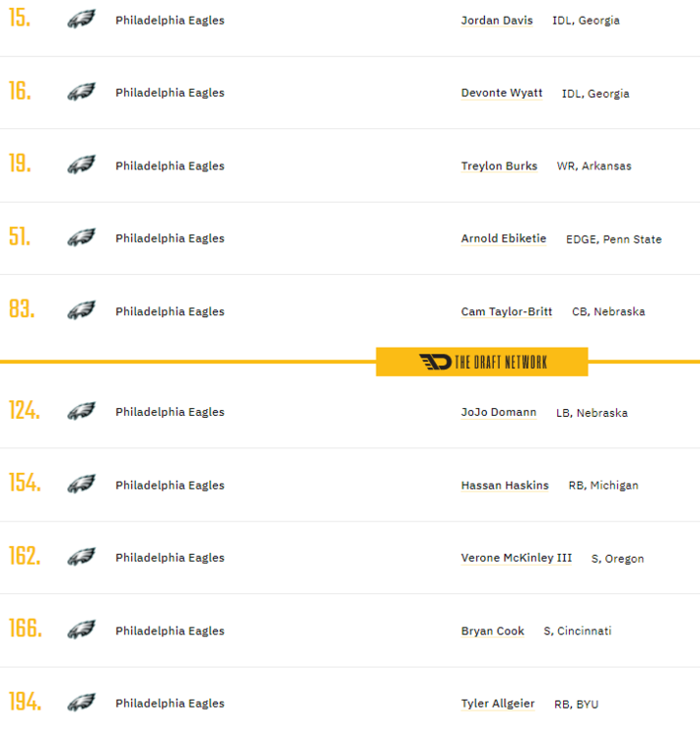Select Verone McKinley III link
Viewport: 700px width, 739px height.
point(517,558)
